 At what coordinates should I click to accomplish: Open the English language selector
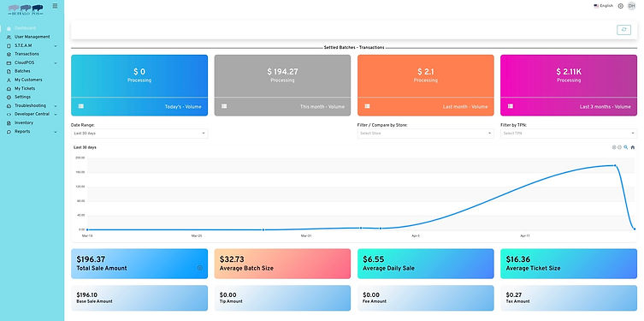pyautogui.click(x=603, y=6)
